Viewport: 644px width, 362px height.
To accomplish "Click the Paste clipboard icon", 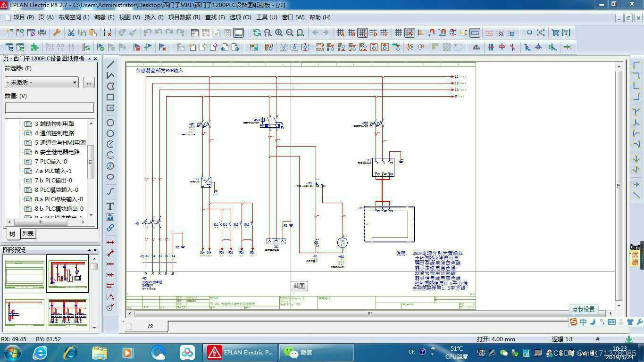I will (x=93, y=33).
